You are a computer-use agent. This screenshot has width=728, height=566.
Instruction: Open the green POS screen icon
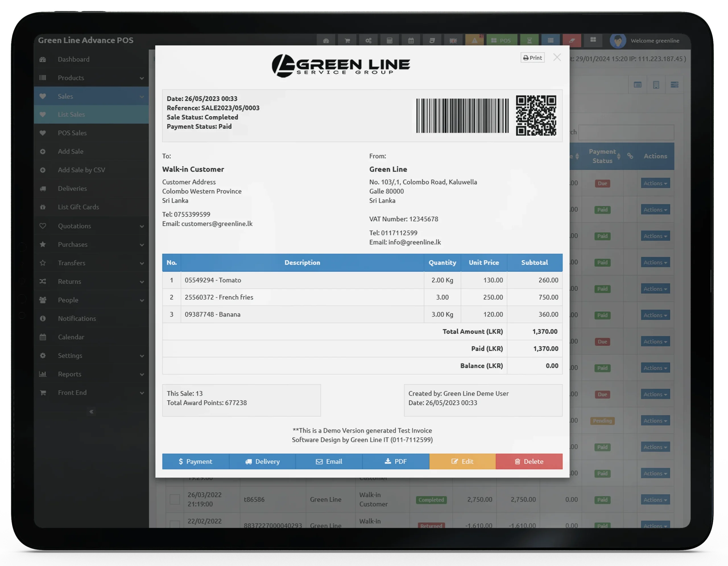coord(502,40)
